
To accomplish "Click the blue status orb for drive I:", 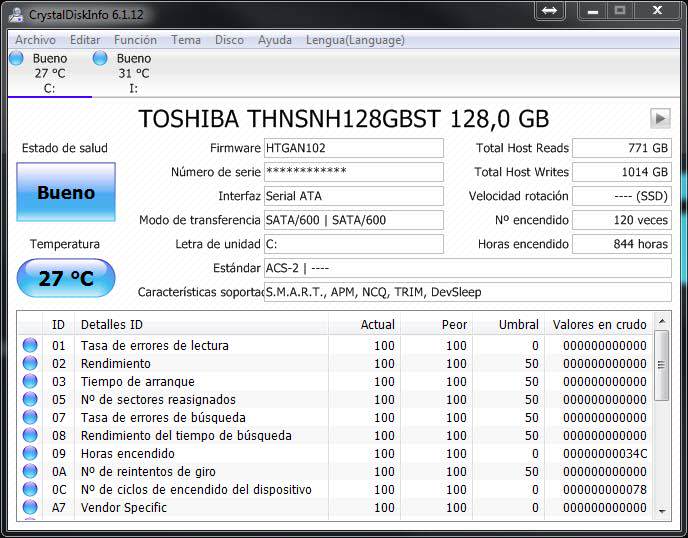I will point(100,58).
